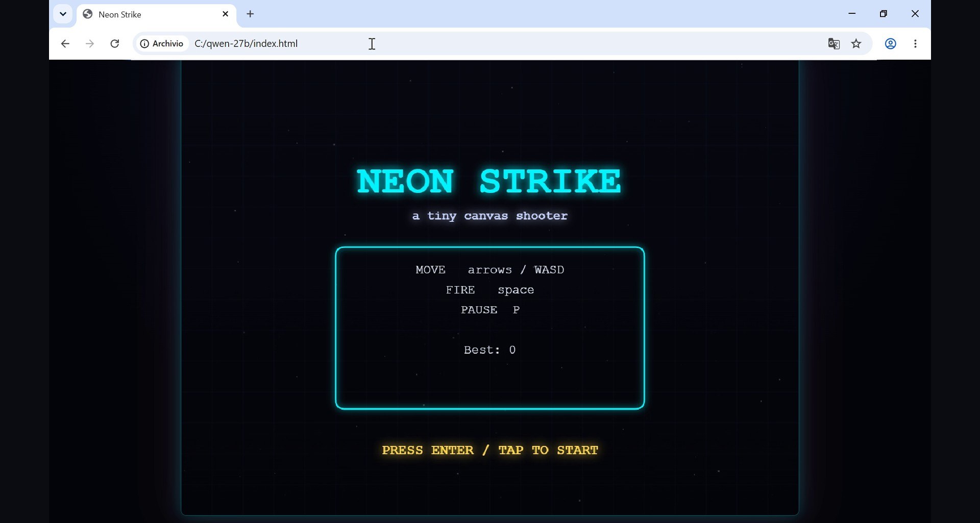Click the Best: 0 score text
The height and width of the screenshot is (523, 980).
click(490, 350)
